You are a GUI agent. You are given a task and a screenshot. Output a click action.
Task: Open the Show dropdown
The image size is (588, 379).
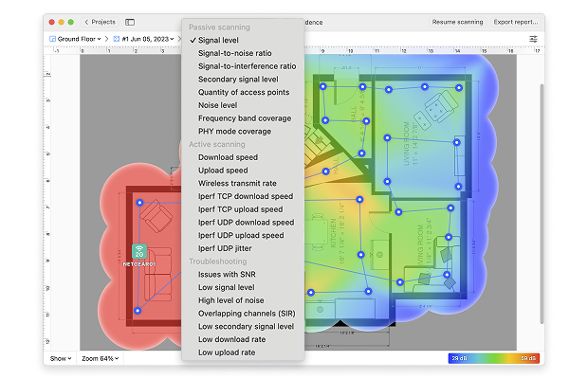tap(61, 359)
